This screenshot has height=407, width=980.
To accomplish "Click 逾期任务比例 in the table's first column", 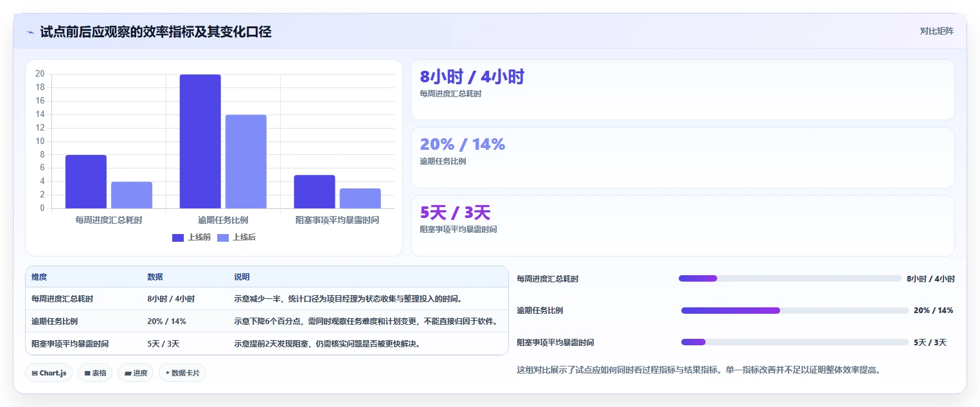I will [54, 321].
